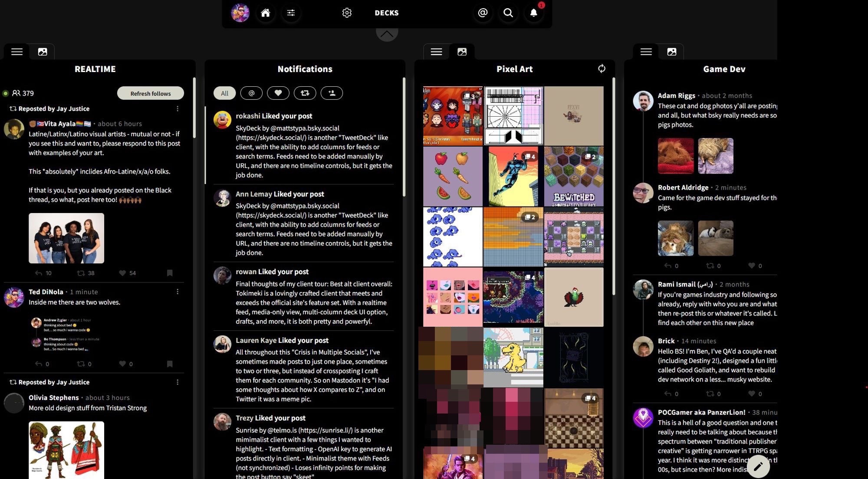Click the refresh icon in Pixel Art column
868x479 pixels.
[601, 68]
